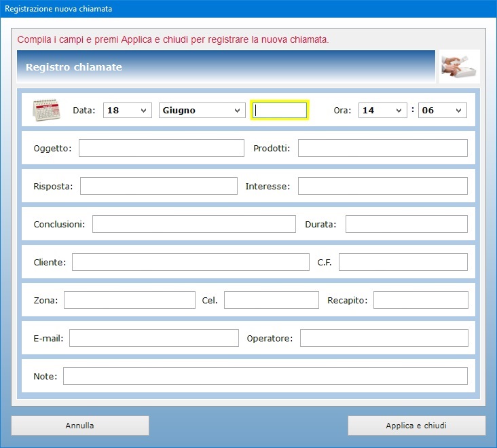Click the Zona input field
Viewport: 497px width, 448px height.
tap(129, 300)
